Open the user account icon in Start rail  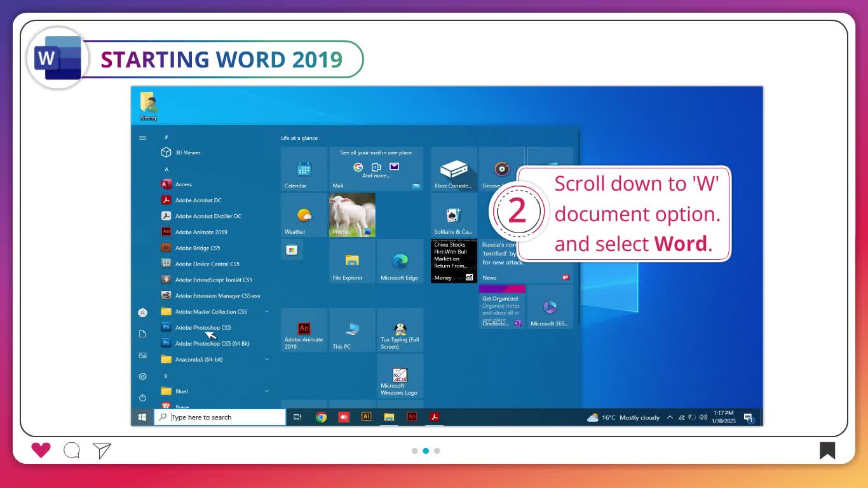point(142,313)
